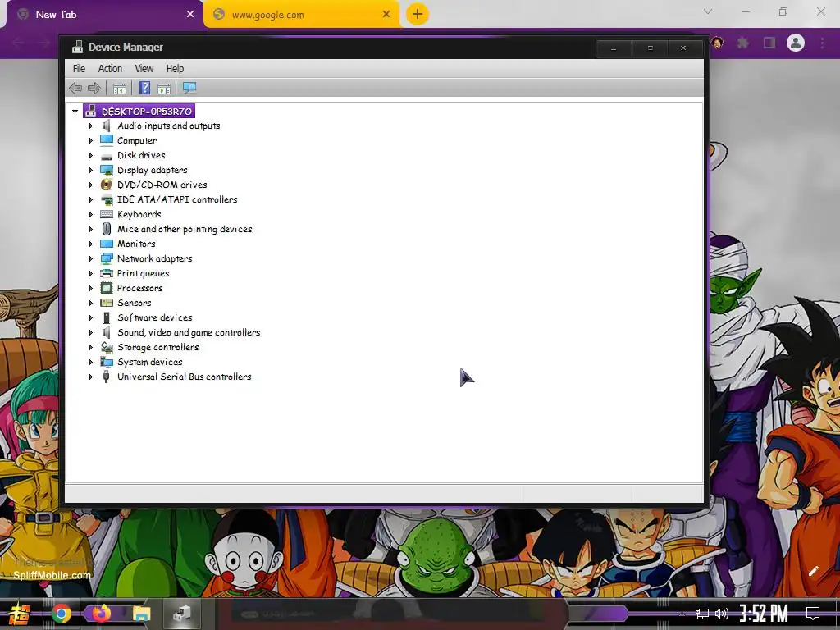Click the 3:52 PM clock
The image size is (840, 630).
click(764, 614)
